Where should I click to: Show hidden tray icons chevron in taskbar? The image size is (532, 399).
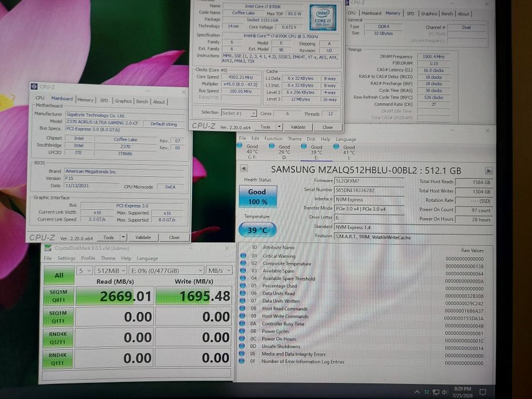(x=417, y=392)
